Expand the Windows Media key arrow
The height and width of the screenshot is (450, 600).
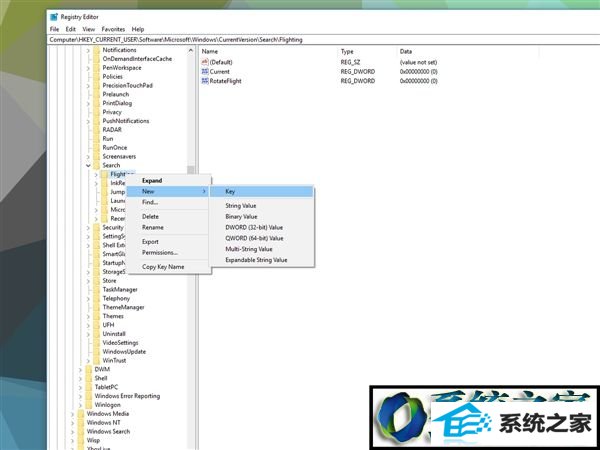pos(72,414)
